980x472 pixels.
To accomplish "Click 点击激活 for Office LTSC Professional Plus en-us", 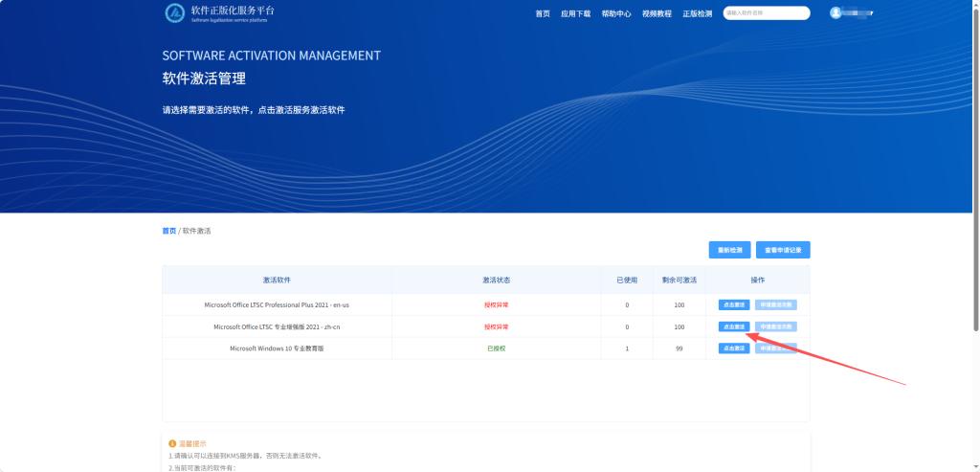I will (x=734, y=305).
